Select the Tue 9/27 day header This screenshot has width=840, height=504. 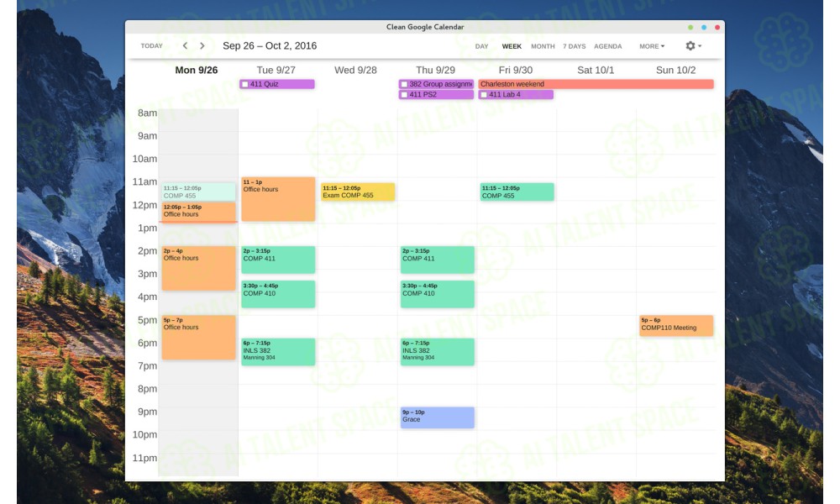276,71
